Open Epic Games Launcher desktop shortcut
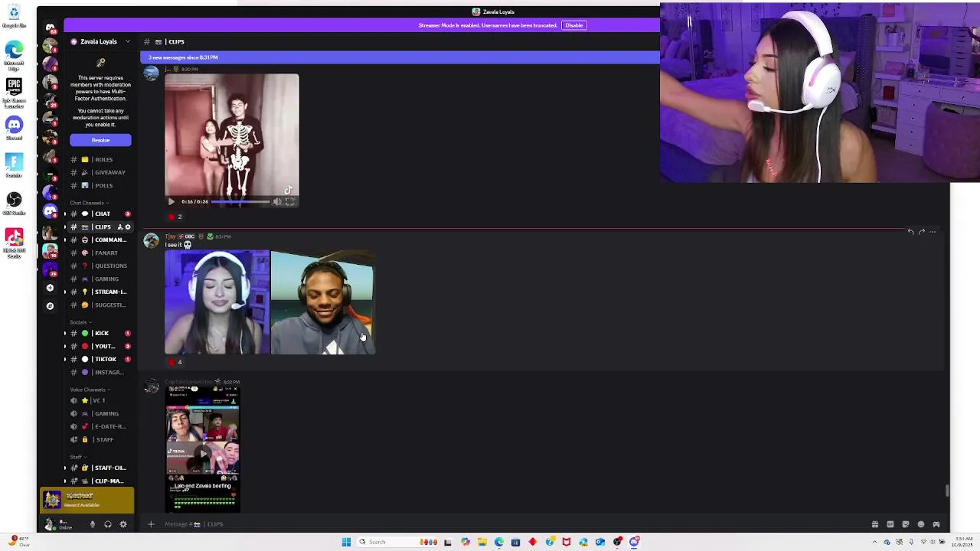The height and width of the screenshot is (551, 980). (14, 91)
